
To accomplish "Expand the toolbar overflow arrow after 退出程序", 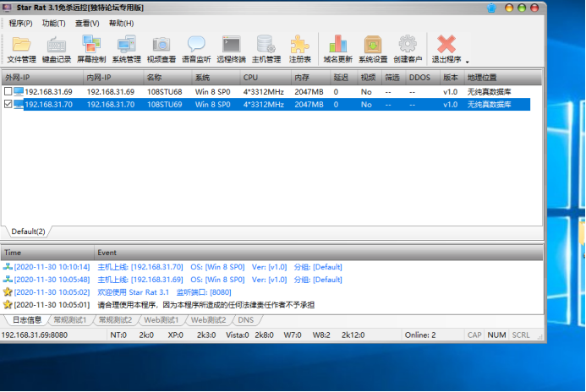I will point(467,61).
